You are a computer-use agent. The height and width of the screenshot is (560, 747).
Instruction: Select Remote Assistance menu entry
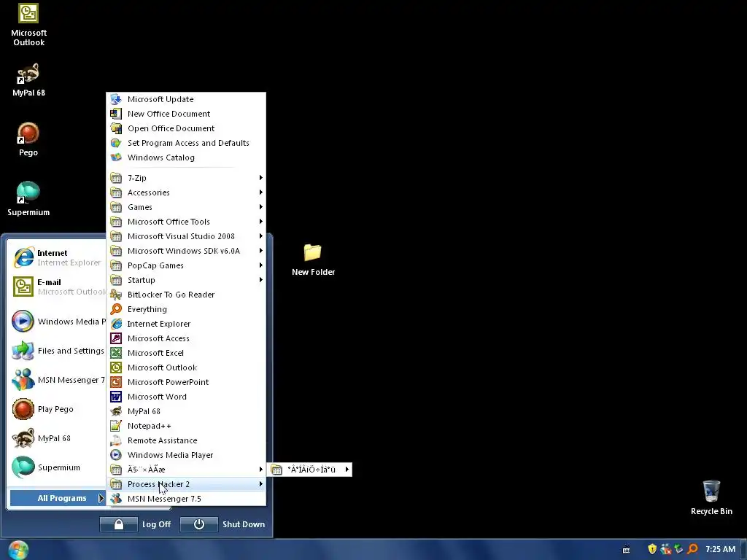tap(186, 440)
